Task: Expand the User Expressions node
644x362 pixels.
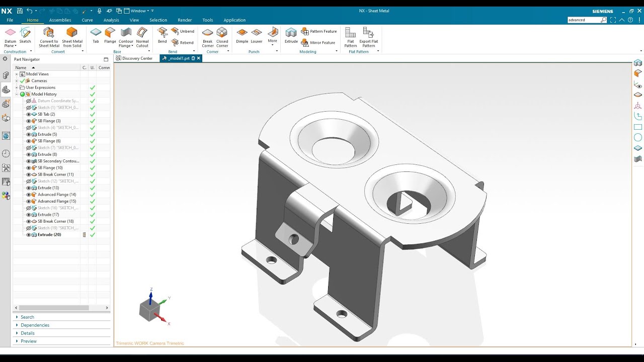Action: [17, 87]
